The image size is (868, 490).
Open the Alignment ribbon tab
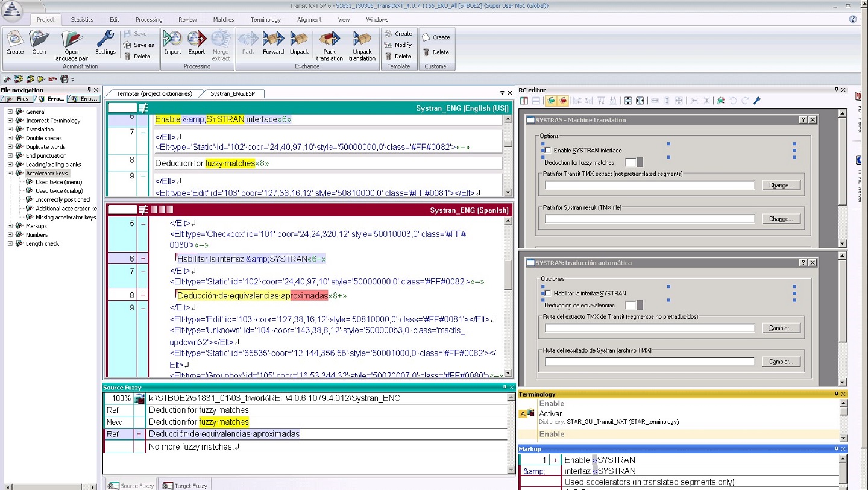(x=309, y=19)
